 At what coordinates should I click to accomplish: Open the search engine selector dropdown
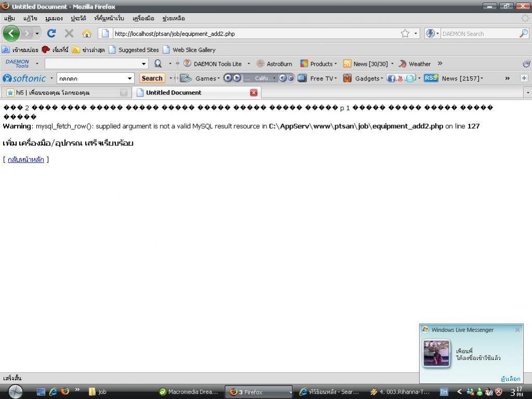pos(432,33)
